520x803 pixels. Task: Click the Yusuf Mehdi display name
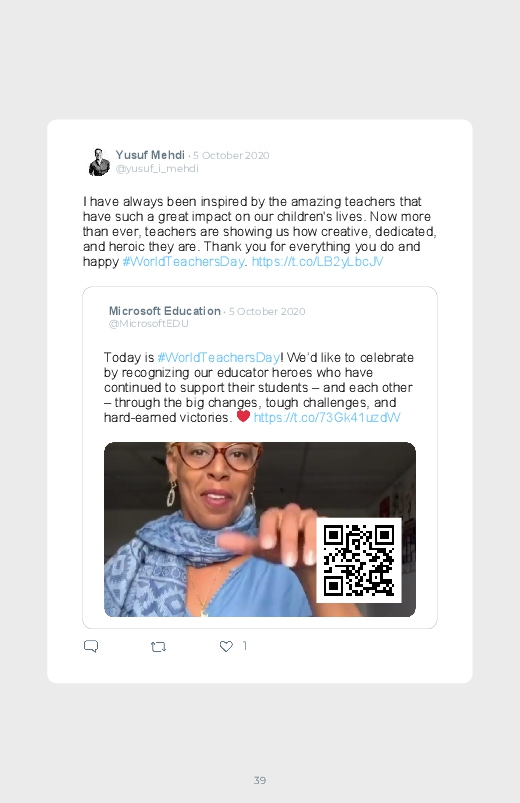[x=150, y=155]
